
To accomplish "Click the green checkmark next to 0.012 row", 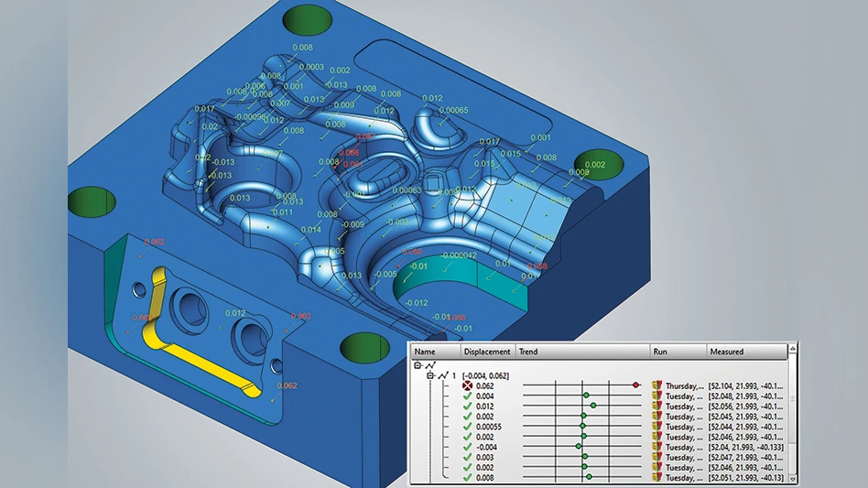I will [468, 406].
